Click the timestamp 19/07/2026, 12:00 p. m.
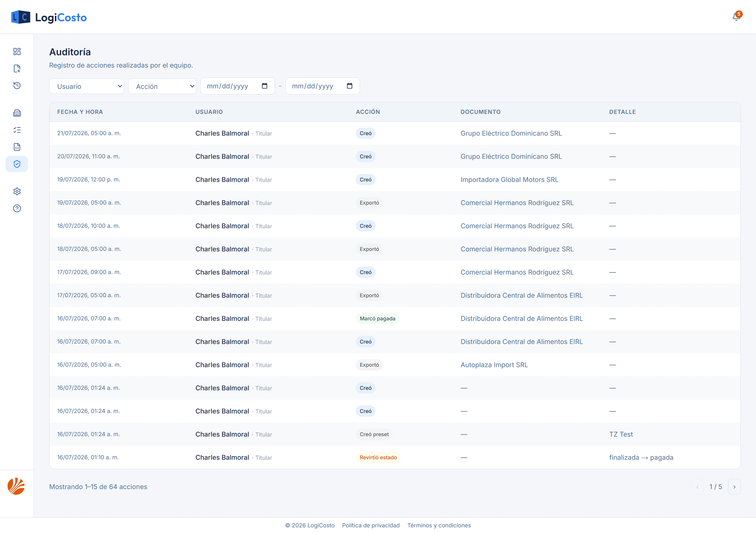756x533 pixels. point(89,180)
